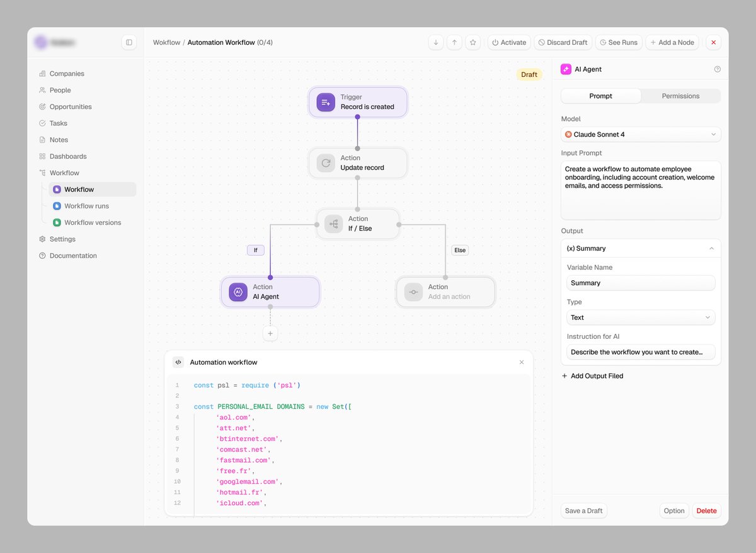Click the Draft status badge
Screen dimensions: 756x553
pos(529,74)
